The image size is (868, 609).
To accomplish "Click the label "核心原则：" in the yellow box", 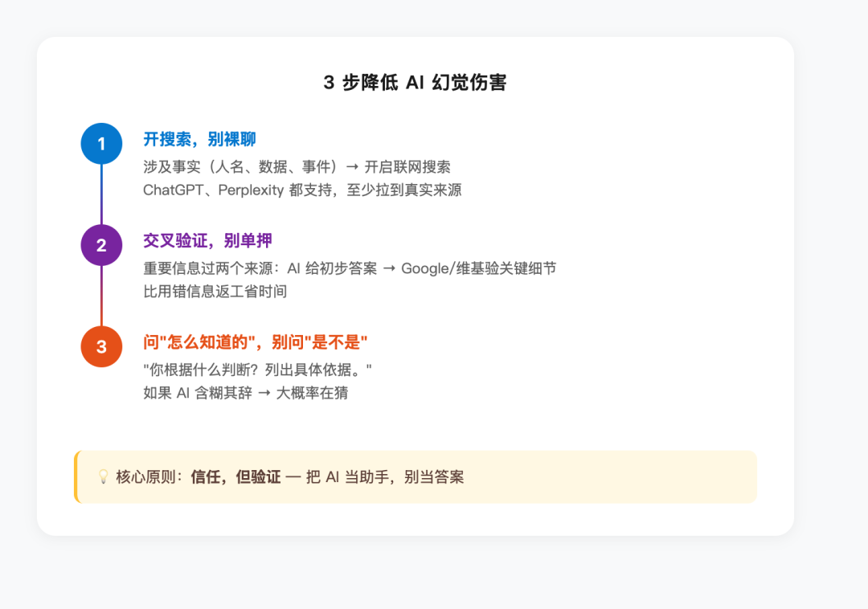I will pyautogui.click(x=149, y=476).
